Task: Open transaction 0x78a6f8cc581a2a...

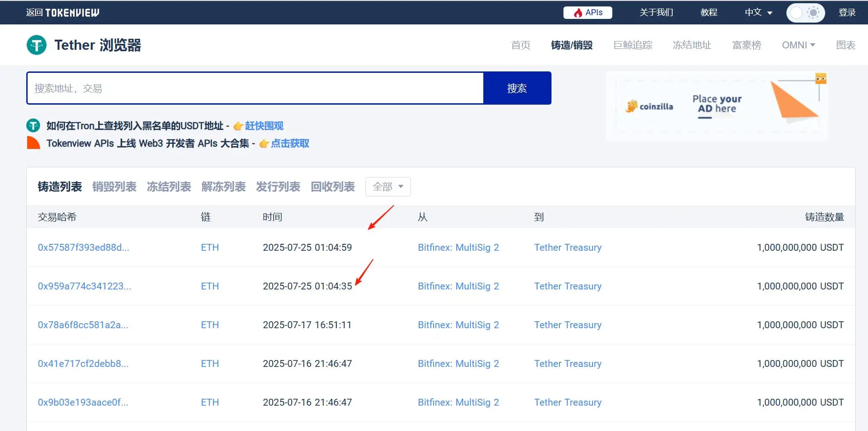Action: point(83,325)
